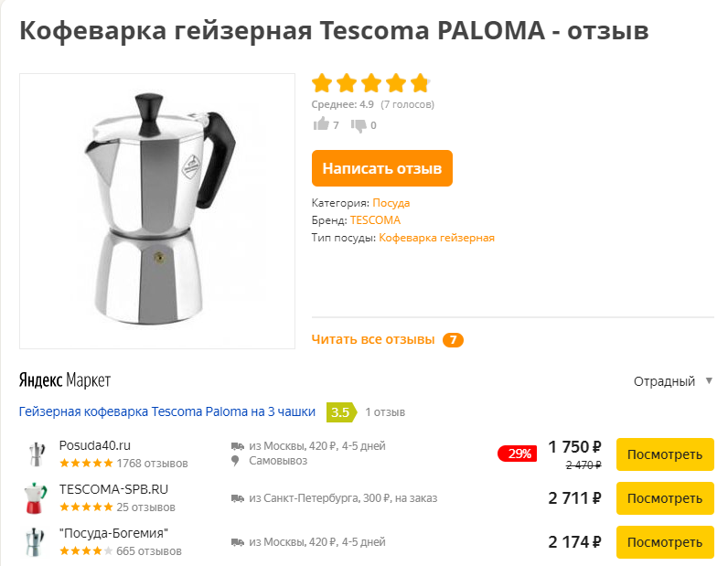Open the Кофеварка гейзерная type link
The width and height of the screenshot is (728, 566).
(436, 238)
